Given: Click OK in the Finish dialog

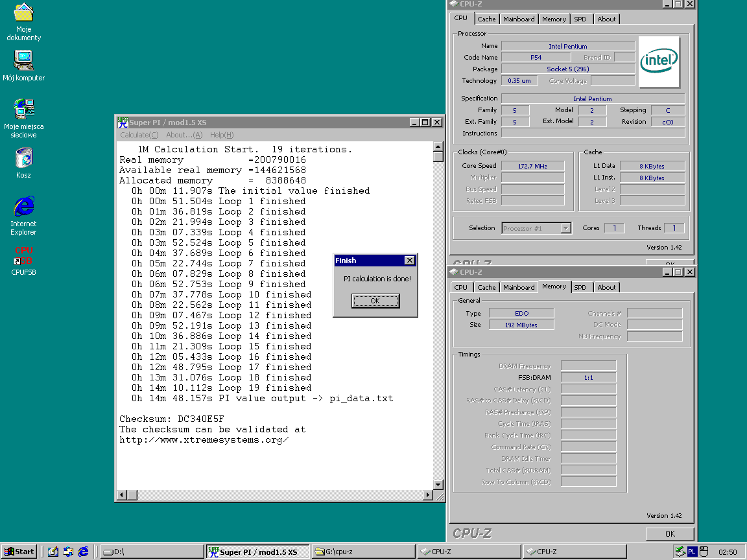Looking at the screenshot, I should (375, 301).
